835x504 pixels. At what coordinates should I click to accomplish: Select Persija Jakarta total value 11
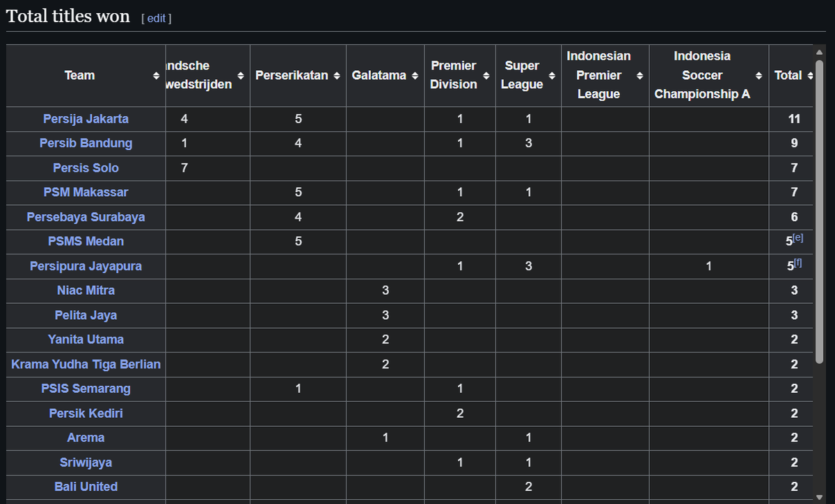794,119
